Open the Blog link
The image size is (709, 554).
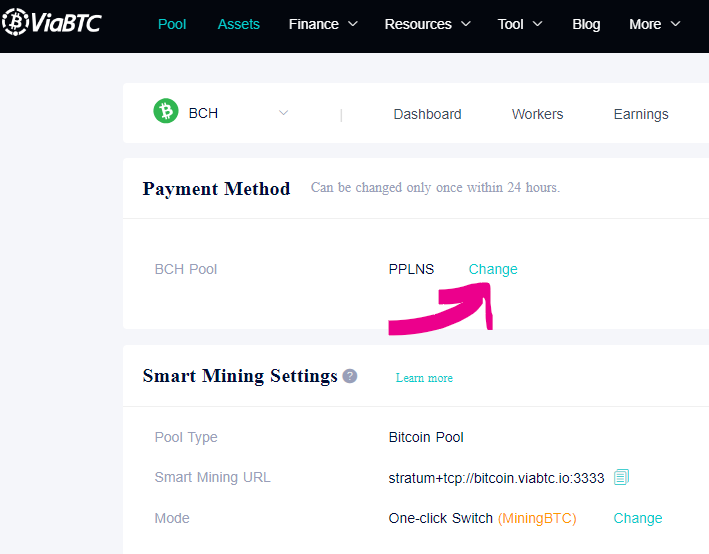point(586,24)
